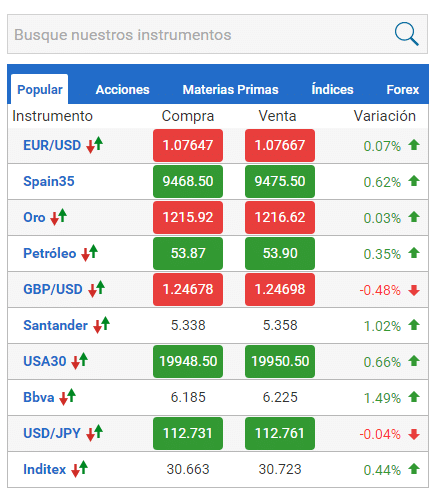Open the Materias Primas tab
Image resolution: width=436 pixels, height=493 pixels.
tap(230, 90)
